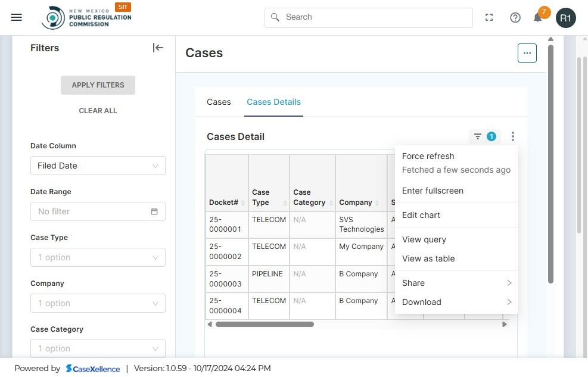
Task: Sort by Docket# column arrows
Action: coord(243,202)
